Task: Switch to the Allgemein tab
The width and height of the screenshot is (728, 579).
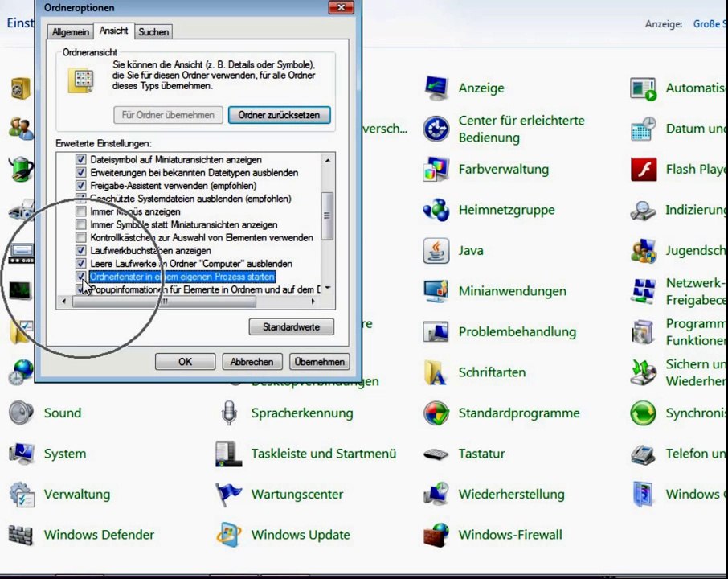Action: [71, 32]
